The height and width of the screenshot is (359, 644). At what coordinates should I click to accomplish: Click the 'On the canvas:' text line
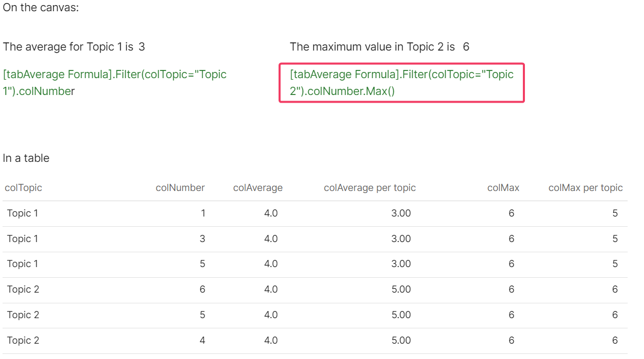point(41,9)
